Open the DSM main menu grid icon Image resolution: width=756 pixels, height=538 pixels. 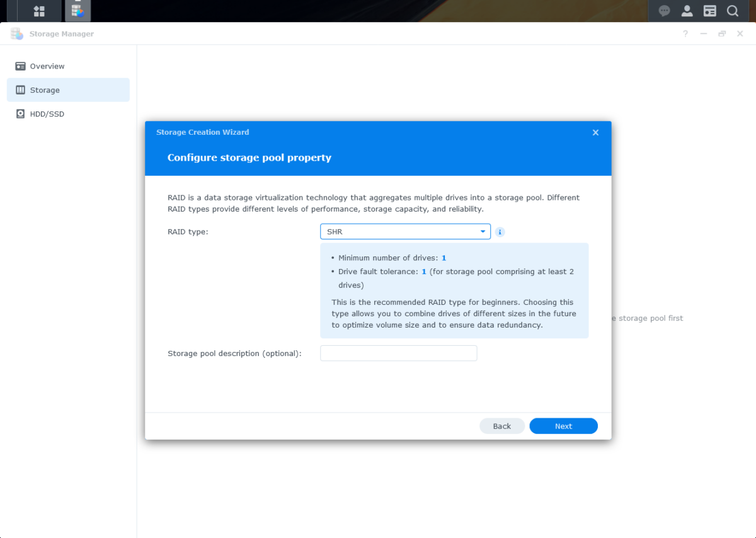38,11
